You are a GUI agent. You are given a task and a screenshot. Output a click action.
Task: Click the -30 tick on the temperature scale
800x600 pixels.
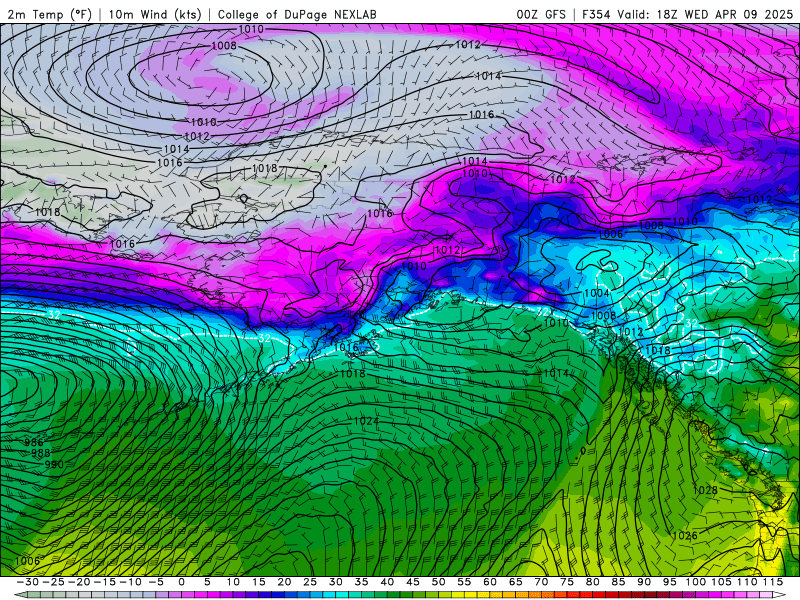(28, 582)
